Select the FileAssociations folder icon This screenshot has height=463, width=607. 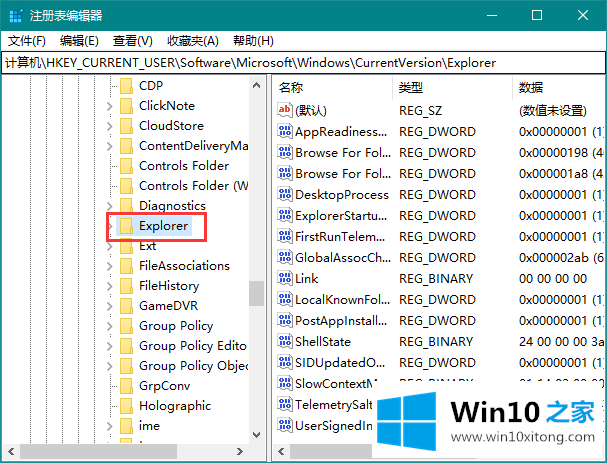coord(126,266)
